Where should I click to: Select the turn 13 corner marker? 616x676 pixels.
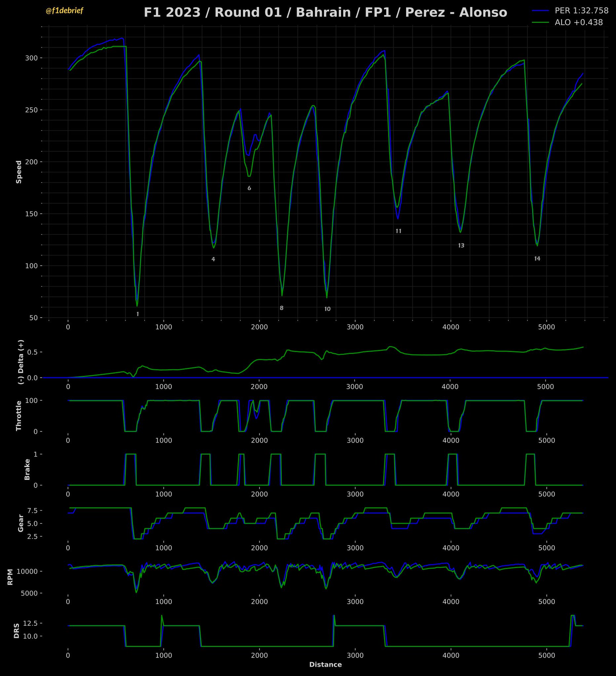tap(461, 245)
